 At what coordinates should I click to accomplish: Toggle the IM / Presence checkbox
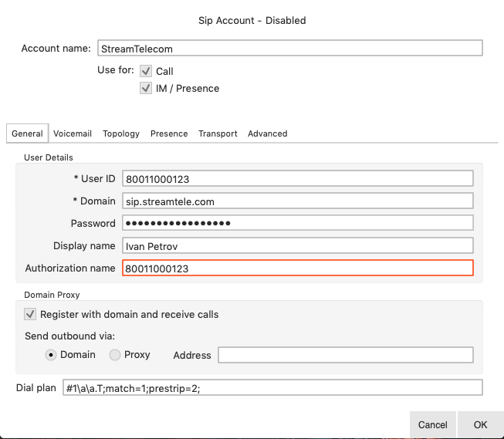click(146, 89)
